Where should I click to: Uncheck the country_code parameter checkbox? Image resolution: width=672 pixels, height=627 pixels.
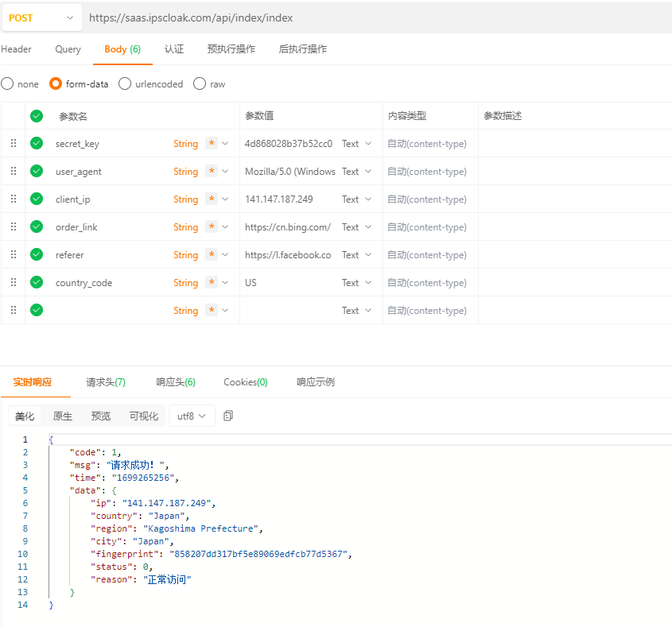[x=37, y=282]
